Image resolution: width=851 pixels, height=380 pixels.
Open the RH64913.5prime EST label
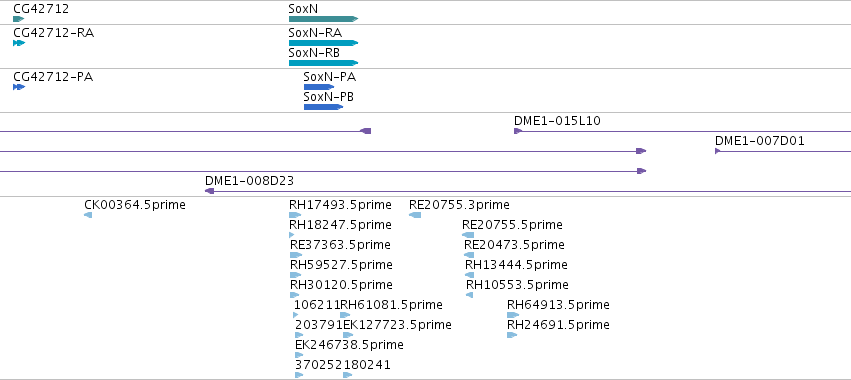point(558,305)
